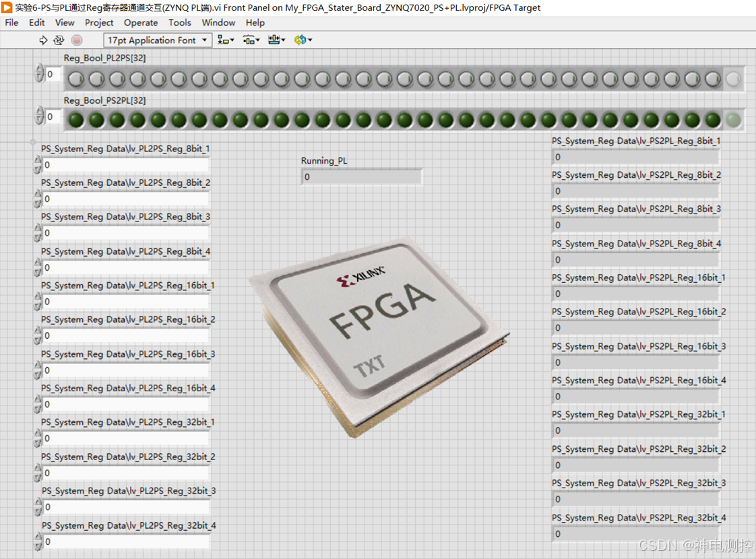Screen dimensions: 756x559
Task: Open the Operate menu
Action: (x=141, y=23)
